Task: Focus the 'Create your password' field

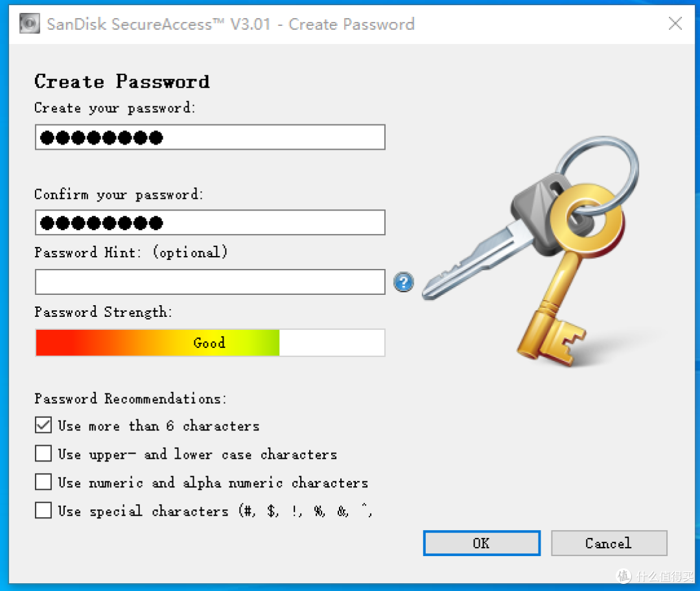Action: click(x=210, y=137)
